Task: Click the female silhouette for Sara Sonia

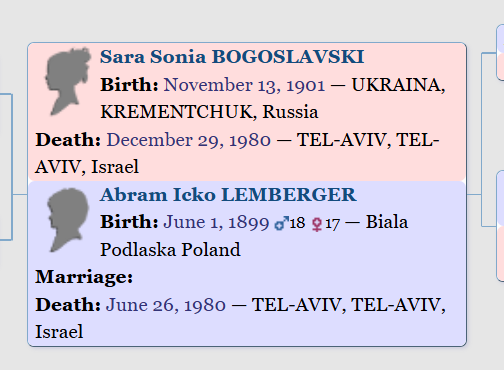Action: click(68, 81)
